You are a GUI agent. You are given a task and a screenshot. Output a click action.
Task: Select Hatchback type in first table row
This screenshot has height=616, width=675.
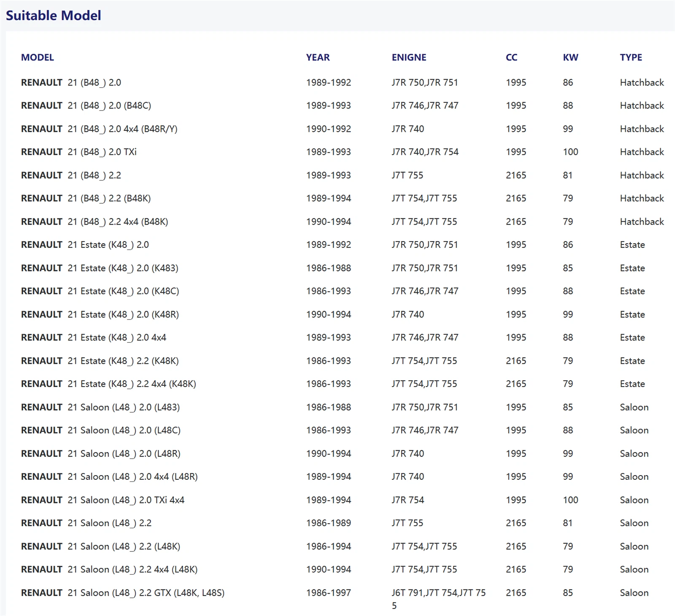(x=642, y=83)
